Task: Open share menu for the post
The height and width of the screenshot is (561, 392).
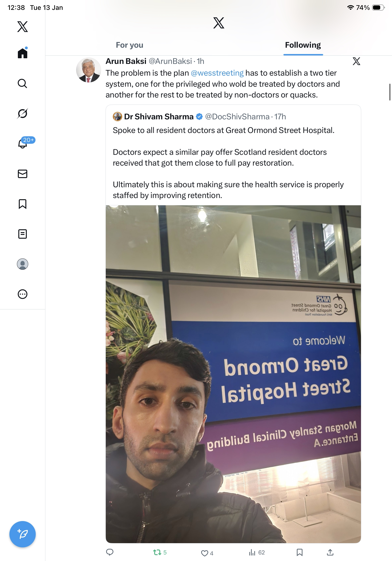Action: tap(330, 552)
